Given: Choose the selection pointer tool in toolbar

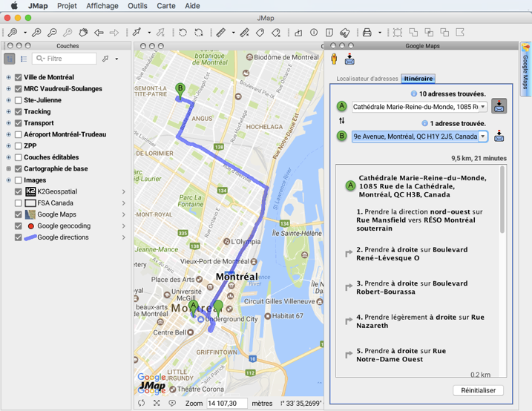Looking at the screenshot, I should [137, 33].
